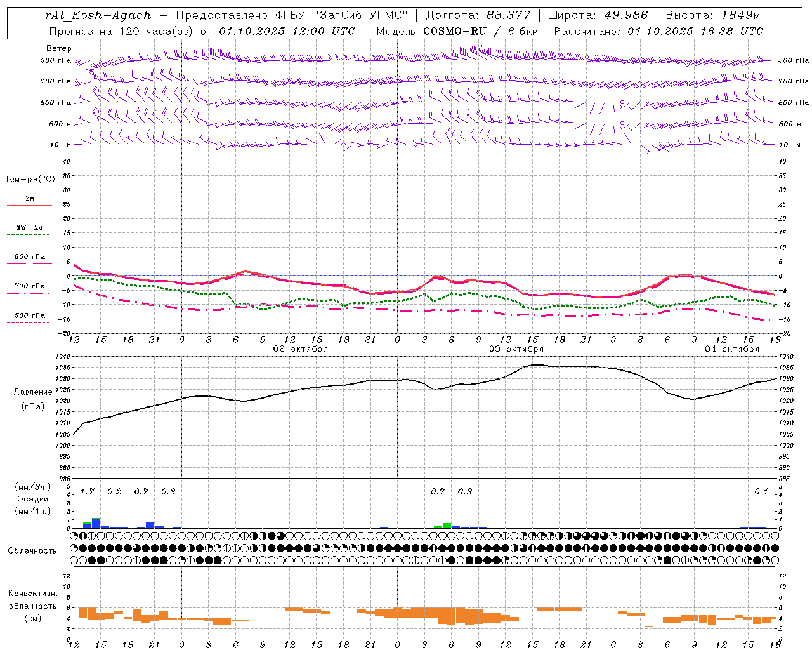
Task: Click the 500 гПа dashed temperature legend entry
Action: [29, 318]
